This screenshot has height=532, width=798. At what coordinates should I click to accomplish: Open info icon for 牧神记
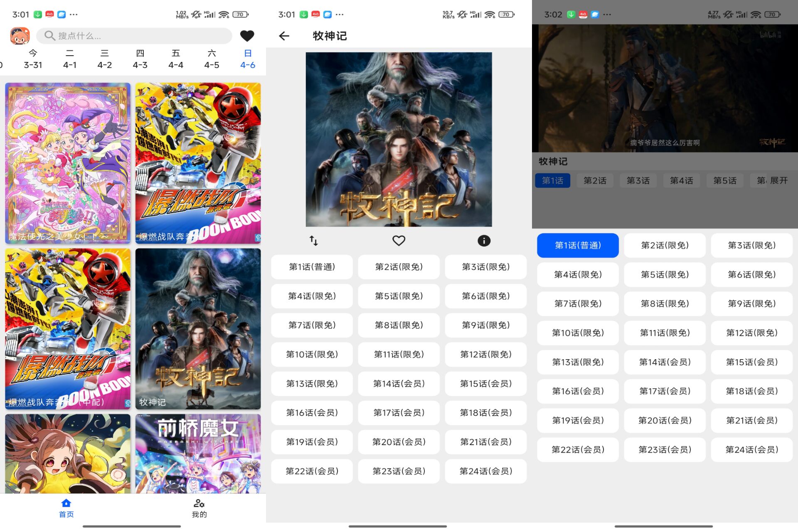[484, 241]
